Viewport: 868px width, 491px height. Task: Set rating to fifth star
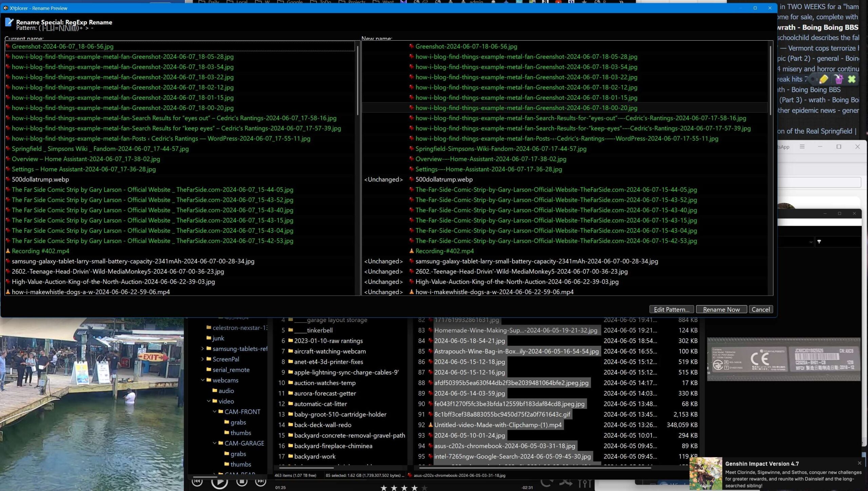click(x=425, y=488)
